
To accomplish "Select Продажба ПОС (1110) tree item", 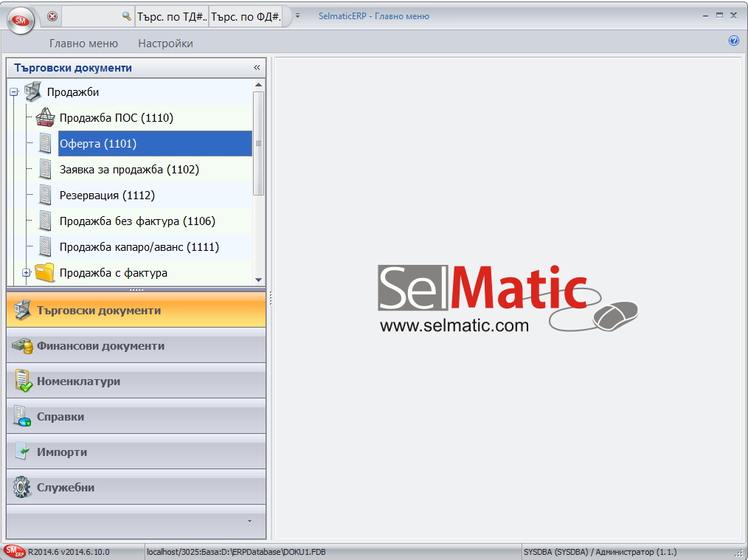I will pos(116,117).
